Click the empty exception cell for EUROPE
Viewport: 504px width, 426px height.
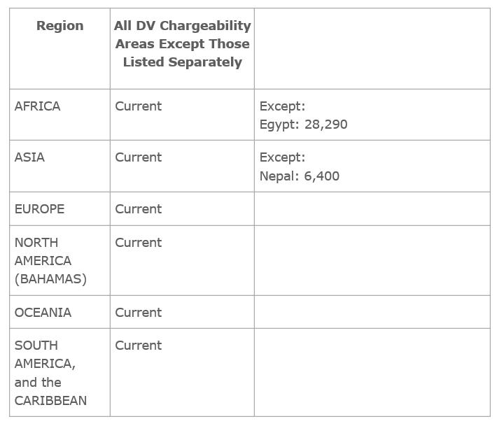(372, 209)
